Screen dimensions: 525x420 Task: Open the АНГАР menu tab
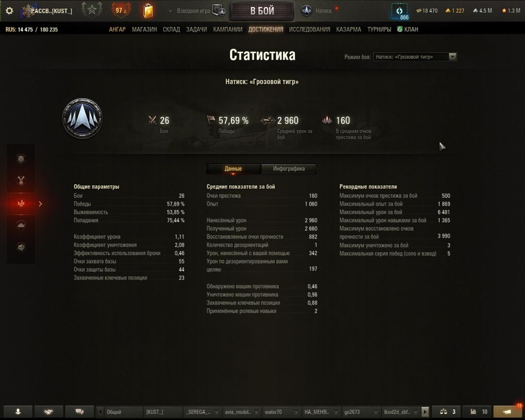tap(117, 29)
